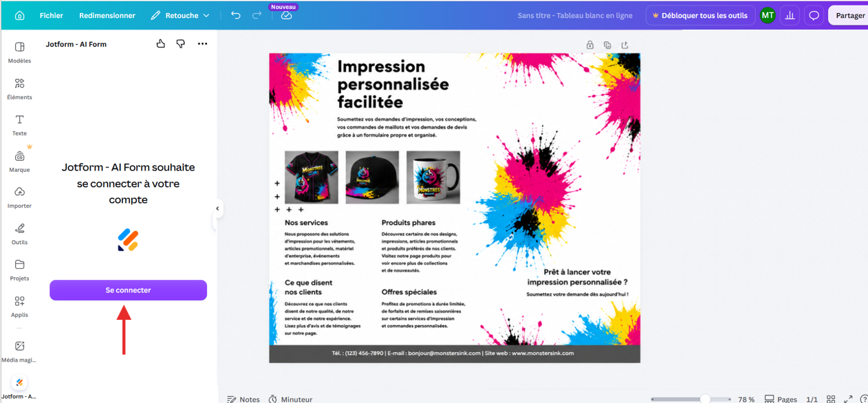Select the mug product image

(433, 177)
